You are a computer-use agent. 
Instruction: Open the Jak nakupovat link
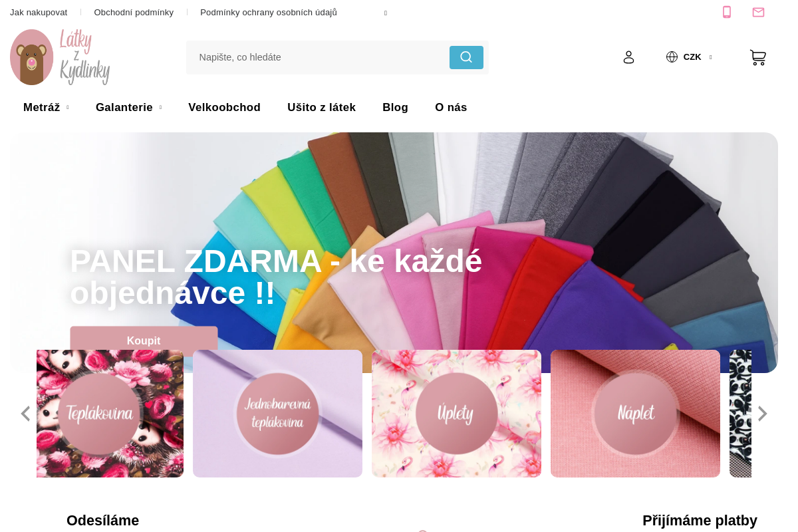39,13
